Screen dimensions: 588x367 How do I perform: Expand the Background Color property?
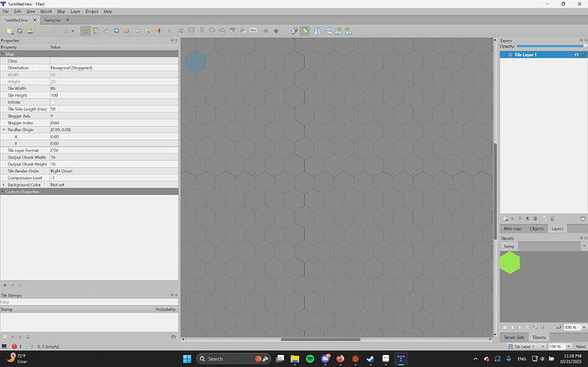[x=3, y=185]
